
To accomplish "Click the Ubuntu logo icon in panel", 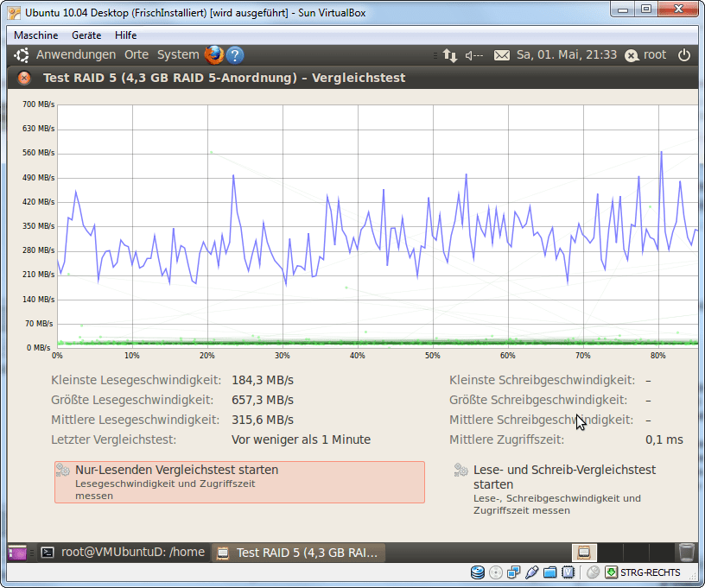I will (x=21, y=55).
